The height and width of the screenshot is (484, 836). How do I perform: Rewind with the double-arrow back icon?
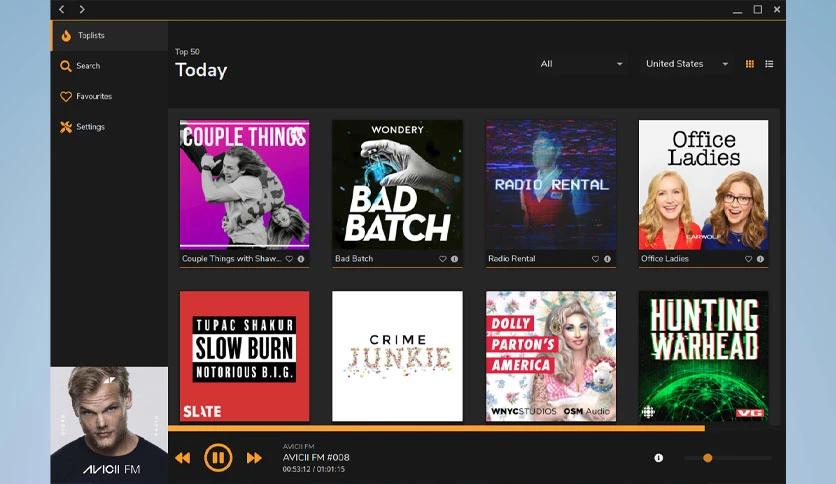coord(182,458)
